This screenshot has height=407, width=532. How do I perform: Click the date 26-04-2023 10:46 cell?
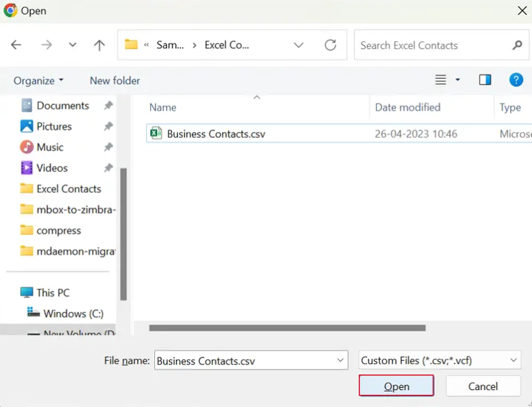pos(416,134)
